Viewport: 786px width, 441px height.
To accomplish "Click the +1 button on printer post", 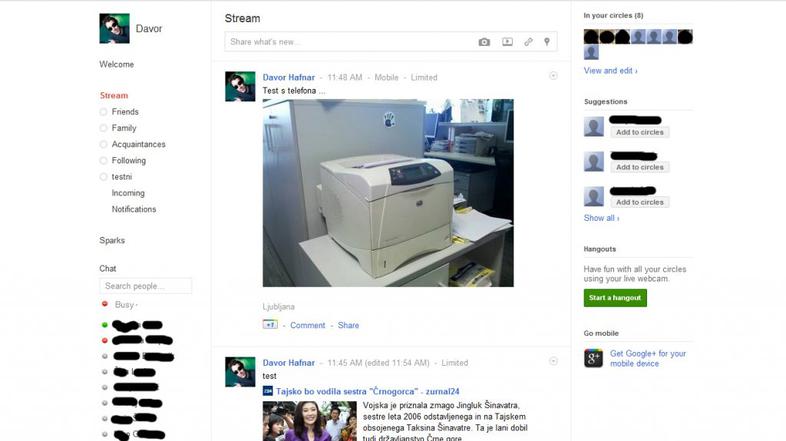I will 270,325.
